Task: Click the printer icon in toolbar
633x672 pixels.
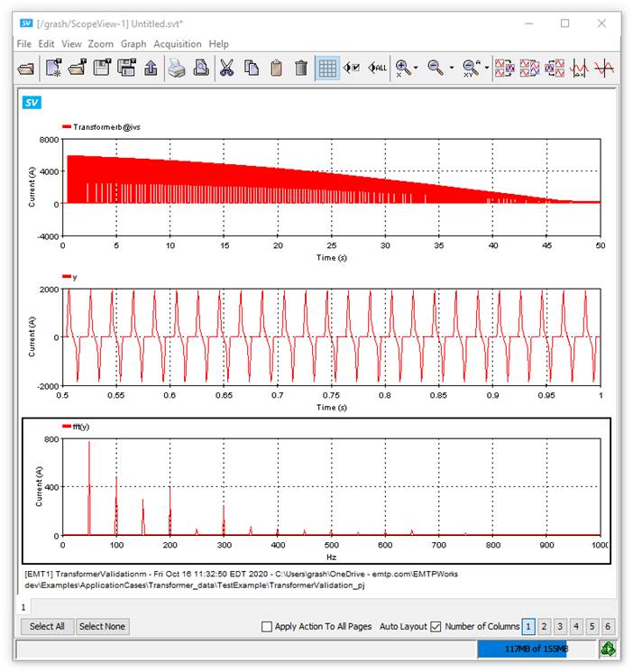Action: click(x=176, y=68)
